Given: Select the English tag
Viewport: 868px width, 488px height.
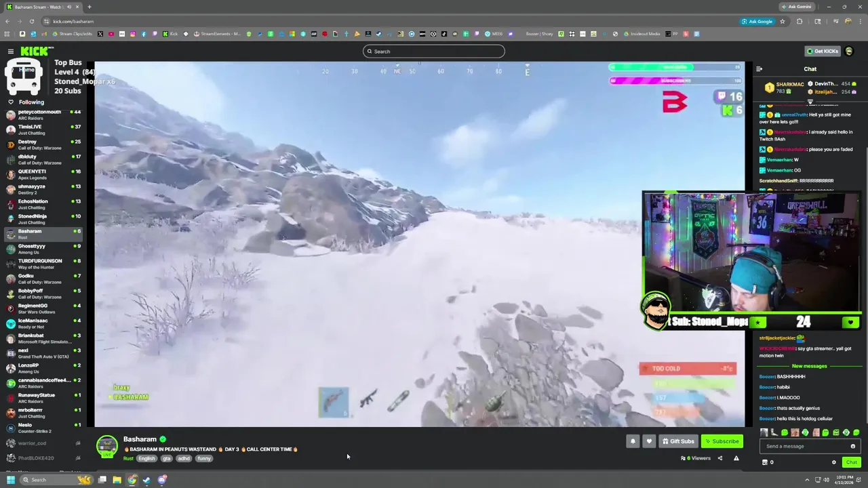Looking at the screenshot, I should [x=147, y=459].
